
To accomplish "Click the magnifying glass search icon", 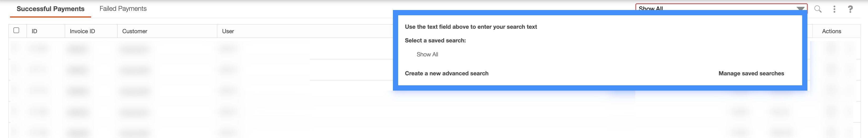I will coord(818,9).
